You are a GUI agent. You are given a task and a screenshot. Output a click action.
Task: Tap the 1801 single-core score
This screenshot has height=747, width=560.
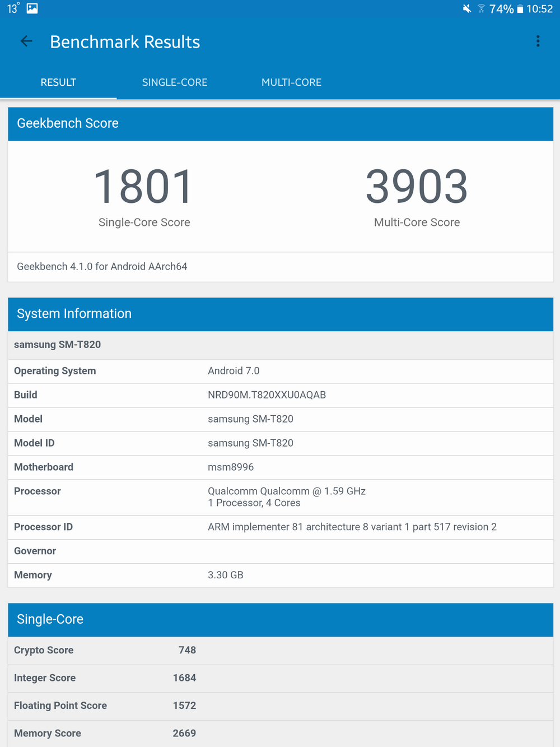[144, 187]
